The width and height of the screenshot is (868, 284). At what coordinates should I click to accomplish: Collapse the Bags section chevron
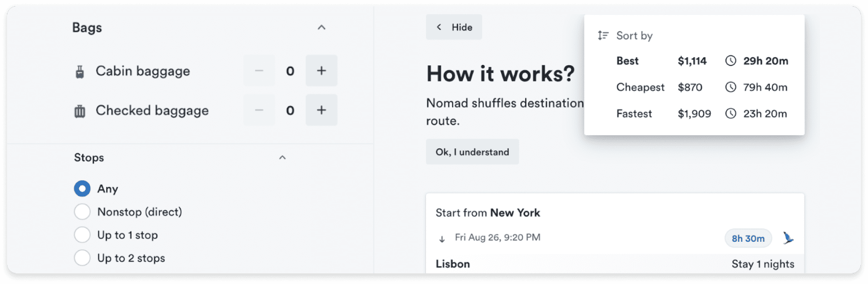(321, 28)
